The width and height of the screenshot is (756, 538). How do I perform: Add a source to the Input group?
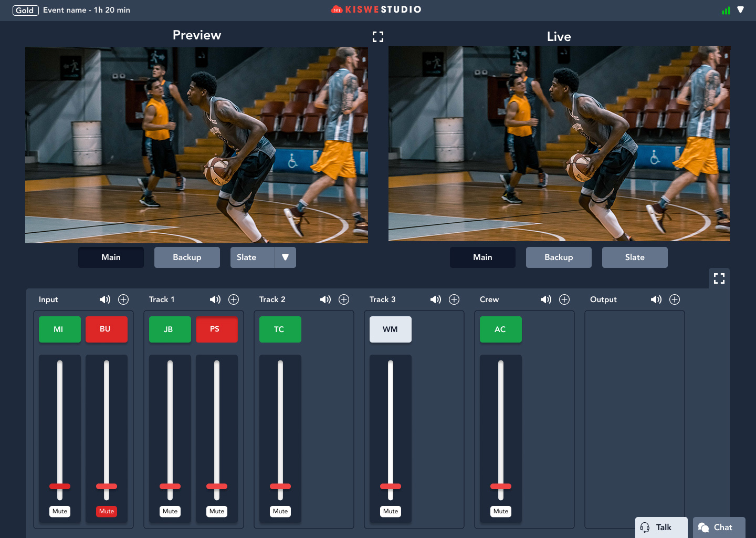tap(123, 299)
